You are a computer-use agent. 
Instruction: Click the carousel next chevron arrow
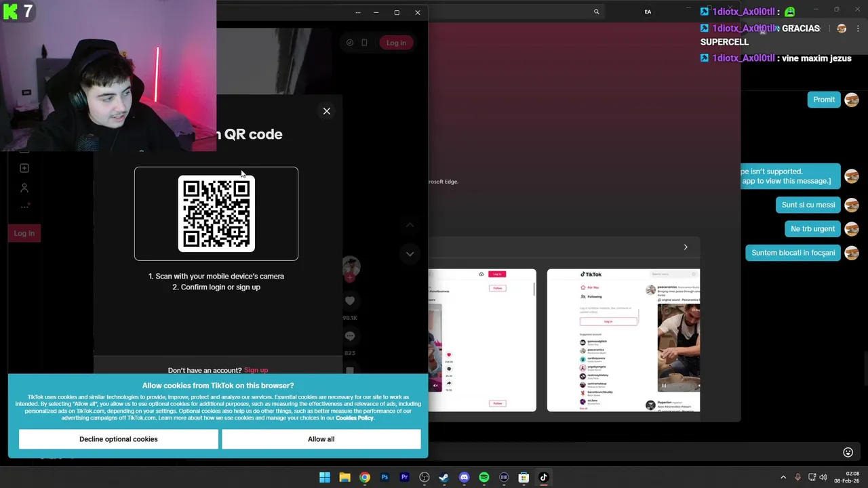(685, 247)
